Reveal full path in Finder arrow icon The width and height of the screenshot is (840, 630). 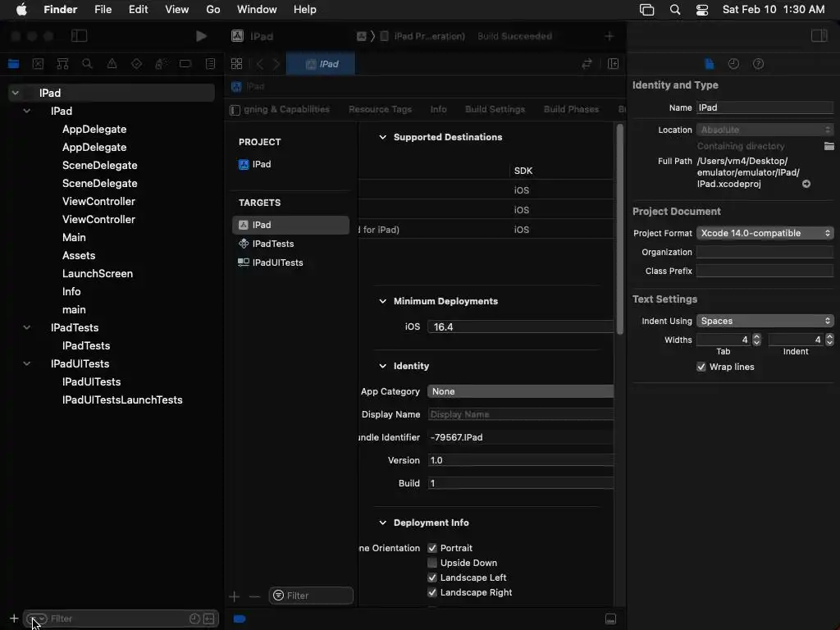[x=806, y=184]
